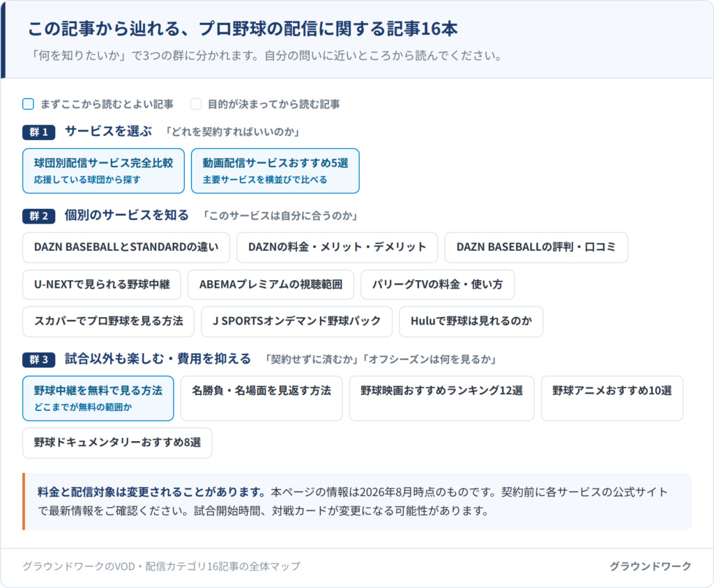Open DAZNの料金・メリット・デメリット article

337,247
